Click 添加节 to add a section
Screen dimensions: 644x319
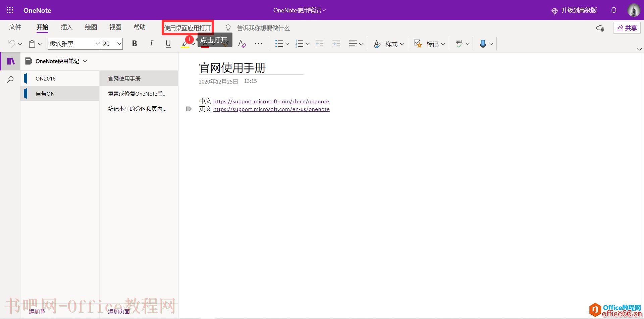tap(37, 312)
